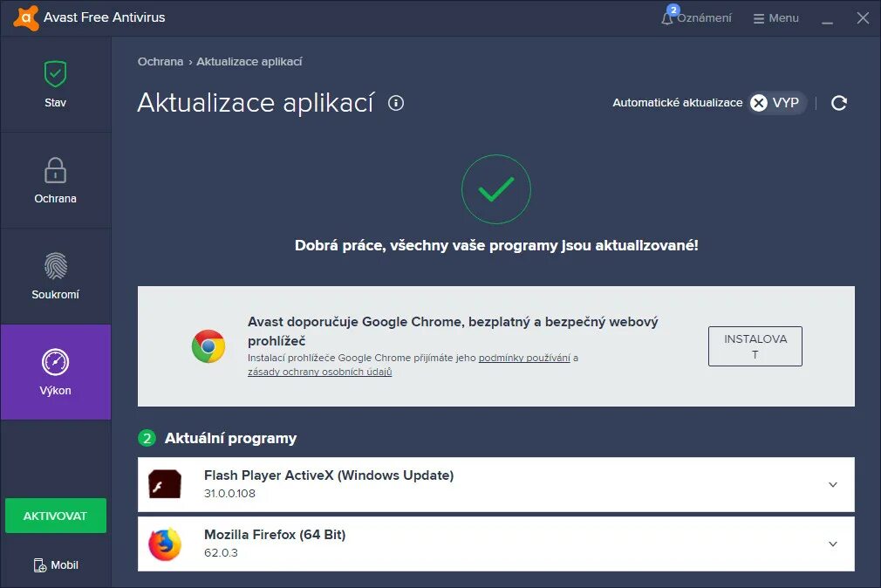881x588 pixels.
Task: Open the podmínky používání link
Action: (524, 358)
